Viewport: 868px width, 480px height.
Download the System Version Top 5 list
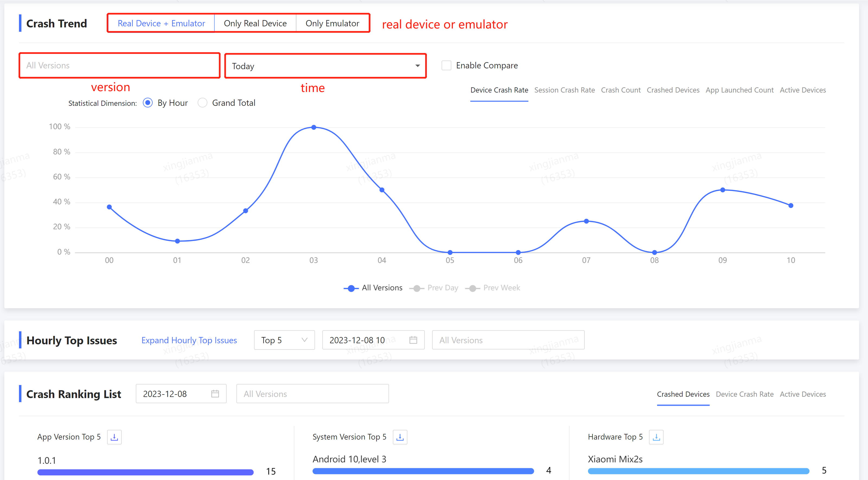click(x=400, y=437)
